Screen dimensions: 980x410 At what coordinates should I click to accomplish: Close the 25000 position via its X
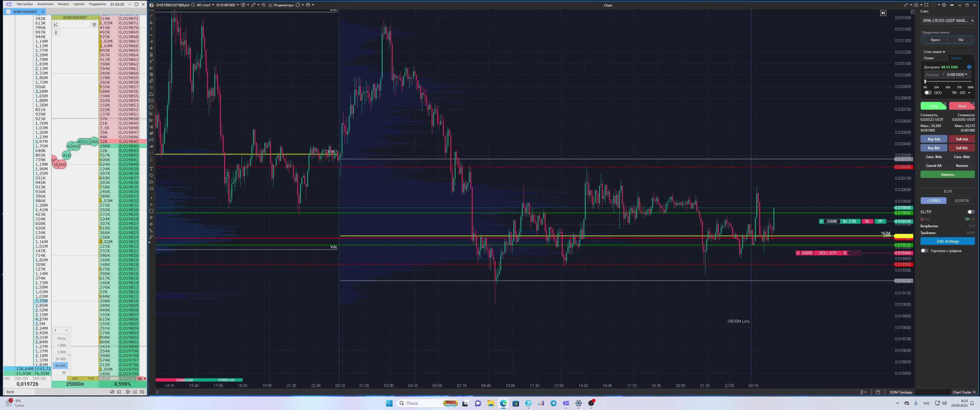(x=821, y=221)
